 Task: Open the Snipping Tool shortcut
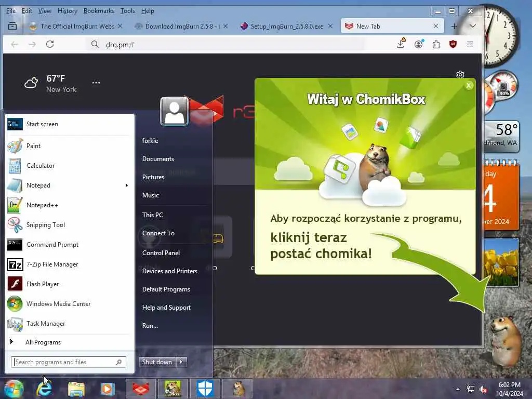pyautogui.click(x=15, y=224)
